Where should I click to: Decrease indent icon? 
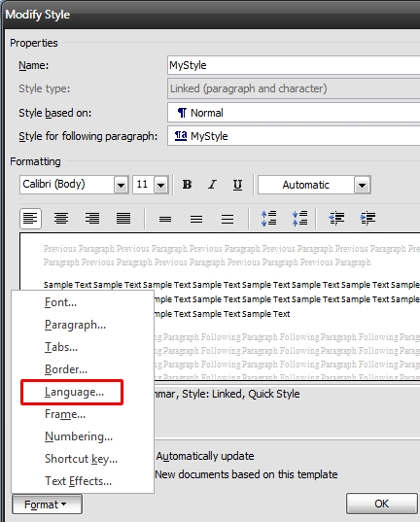coord(336,219)
